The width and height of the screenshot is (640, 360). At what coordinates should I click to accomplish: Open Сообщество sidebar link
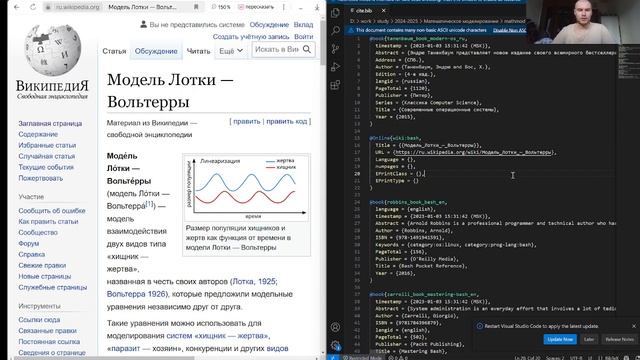(38, 233)
